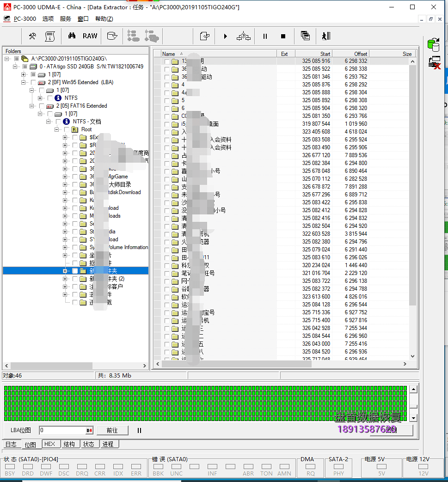Check the box on row with start 325 085 916
The width and height of the screenshot is (448, 482).
tap(166, 61)
